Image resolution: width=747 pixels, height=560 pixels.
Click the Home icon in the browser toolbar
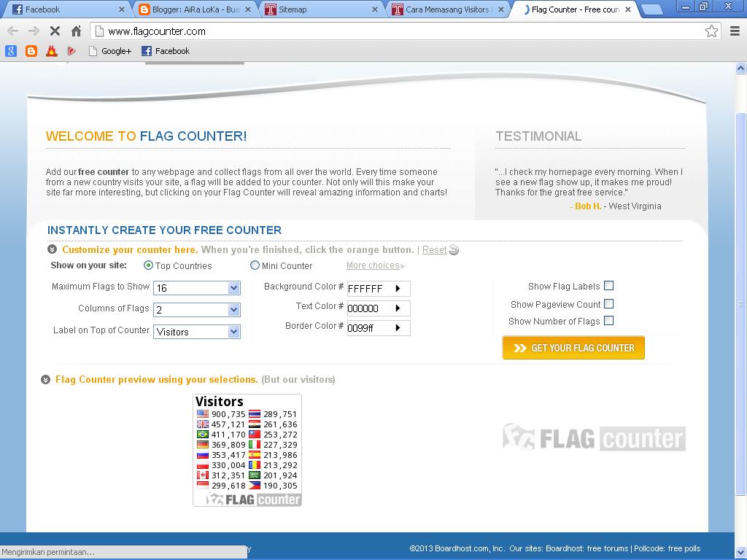(x=76, y=31)
